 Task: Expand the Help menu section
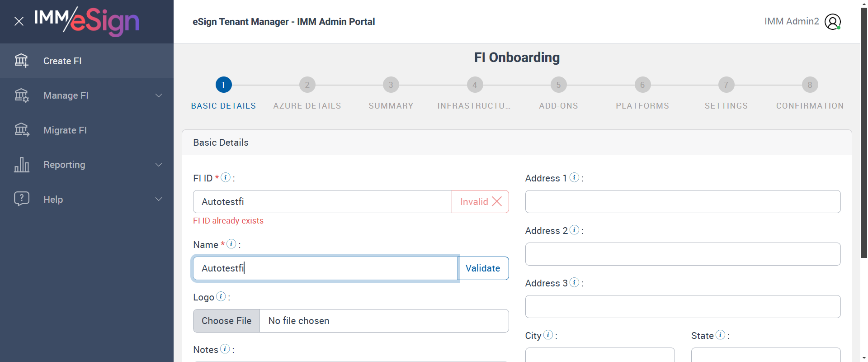[159, 200]
